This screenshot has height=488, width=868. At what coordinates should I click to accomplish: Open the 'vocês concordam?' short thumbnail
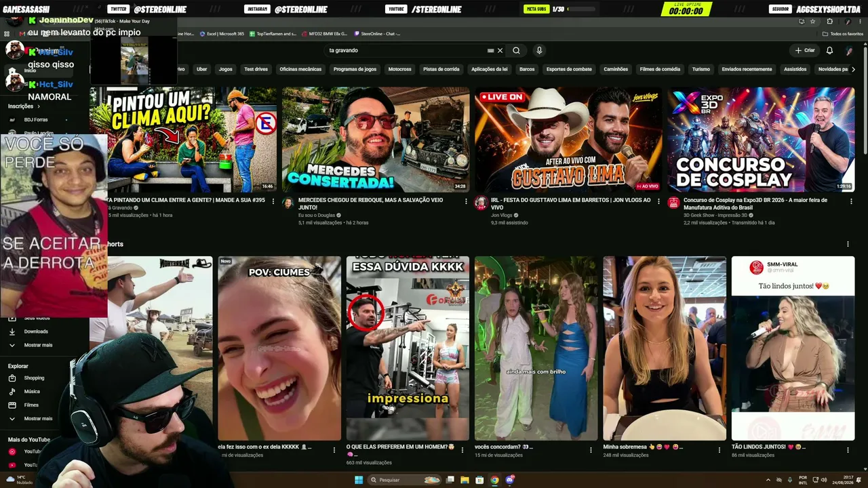pos(536,348)
